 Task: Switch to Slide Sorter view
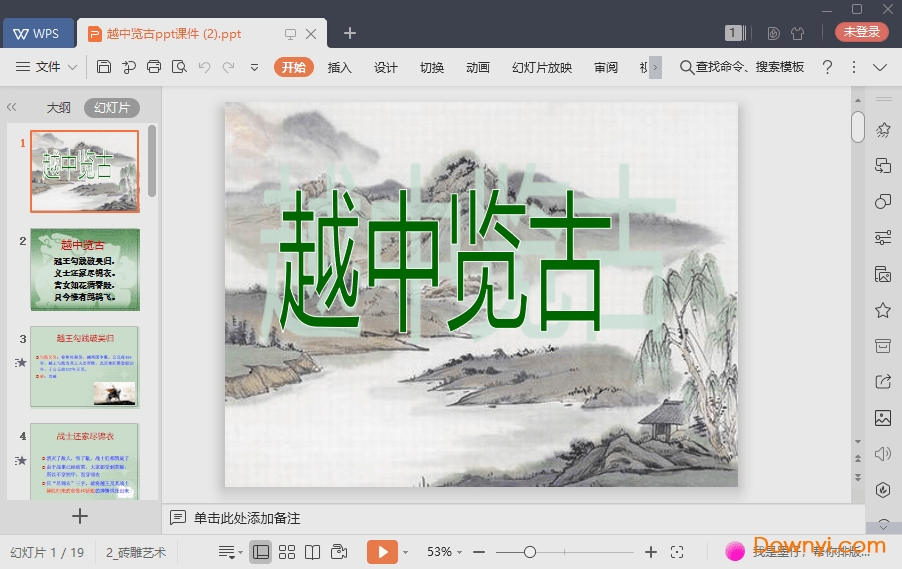tap(286, 552)
